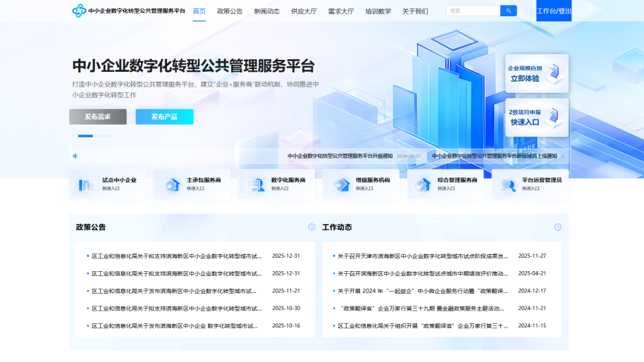Click the 工作台/登出 button

[x=554, y=11]
